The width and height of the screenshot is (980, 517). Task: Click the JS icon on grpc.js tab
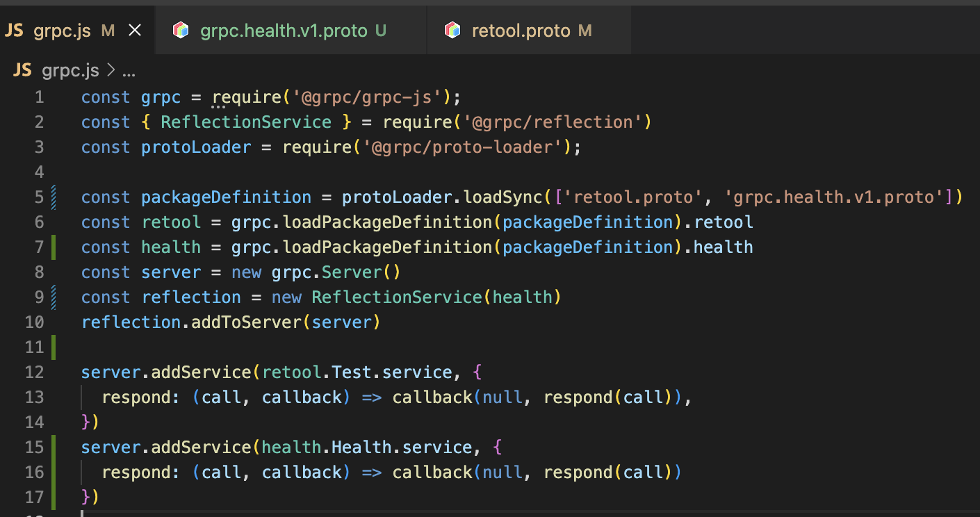click(x=15, y=31)
